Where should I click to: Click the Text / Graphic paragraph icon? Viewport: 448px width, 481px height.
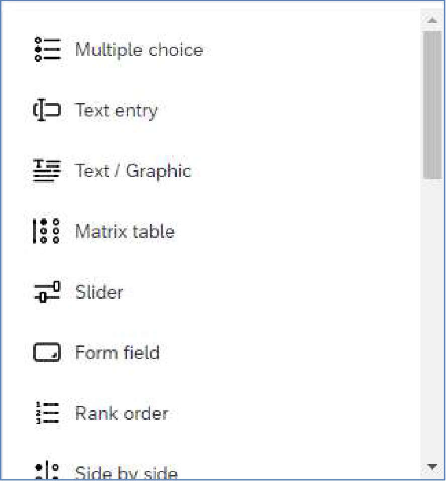[47, 171]
